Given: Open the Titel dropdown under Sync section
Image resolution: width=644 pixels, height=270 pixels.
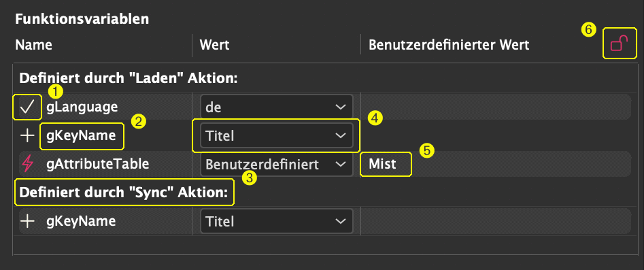Looking at the screenshot, I should point(276,222).
